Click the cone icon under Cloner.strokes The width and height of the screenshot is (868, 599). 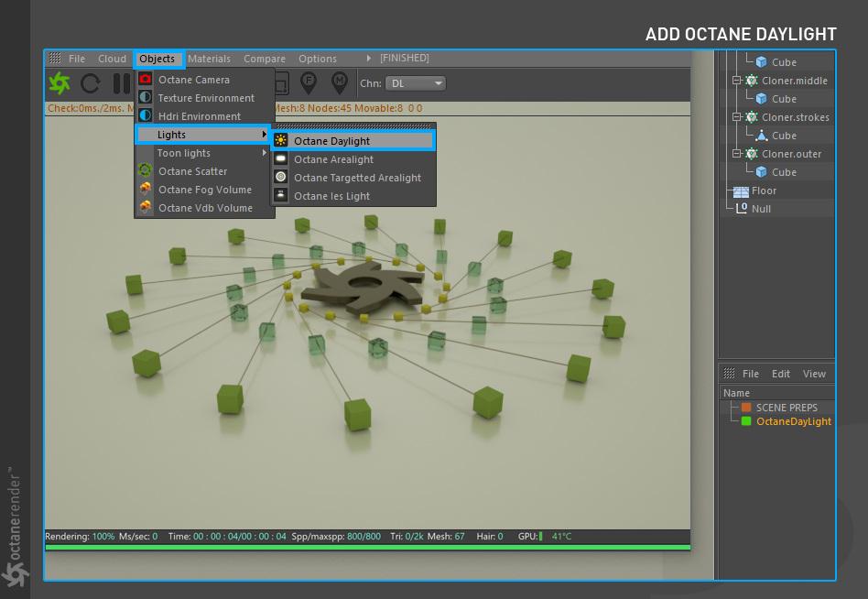pos(762,135)
